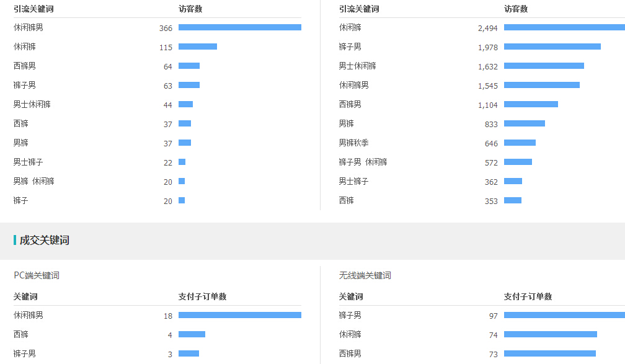Screen dimensions: 625x364
Task: Click 支付子订单数 header in PC端关键词 table
Action: pos(202,296)
